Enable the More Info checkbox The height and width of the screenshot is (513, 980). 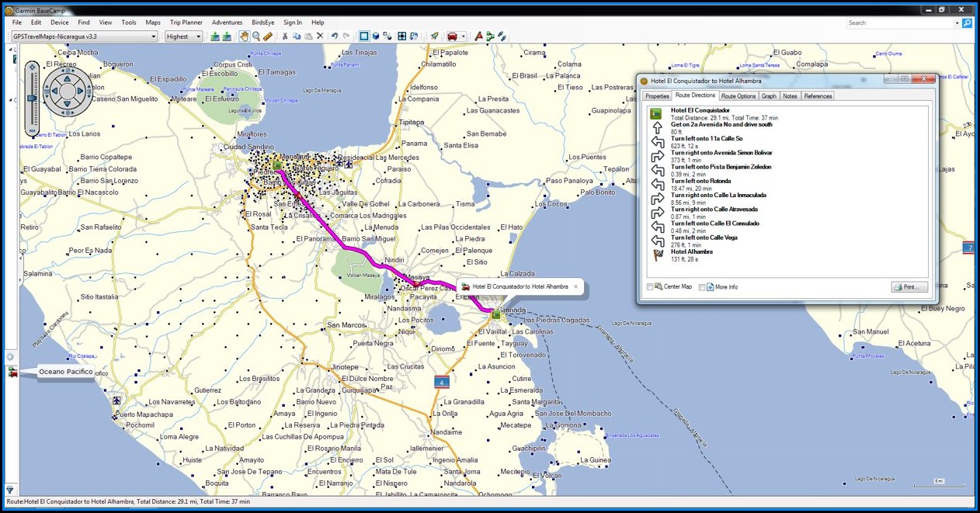click(x=702, y=287)
